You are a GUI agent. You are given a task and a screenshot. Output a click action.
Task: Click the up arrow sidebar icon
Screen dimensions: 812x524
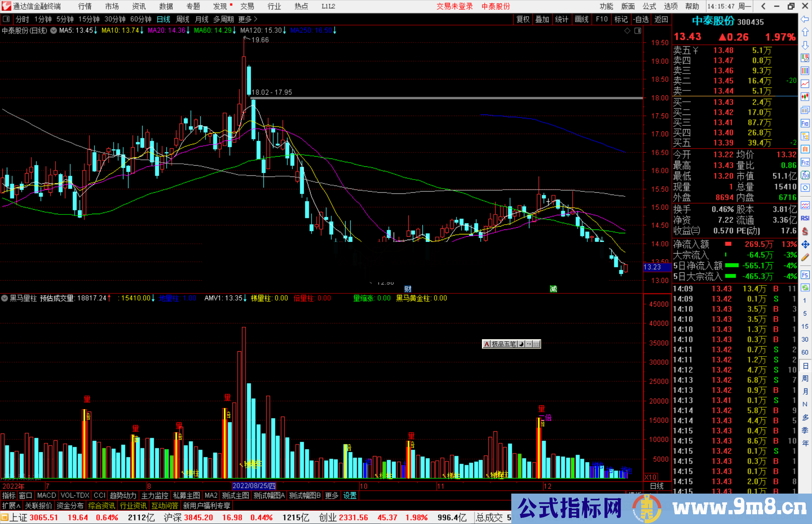805,32
